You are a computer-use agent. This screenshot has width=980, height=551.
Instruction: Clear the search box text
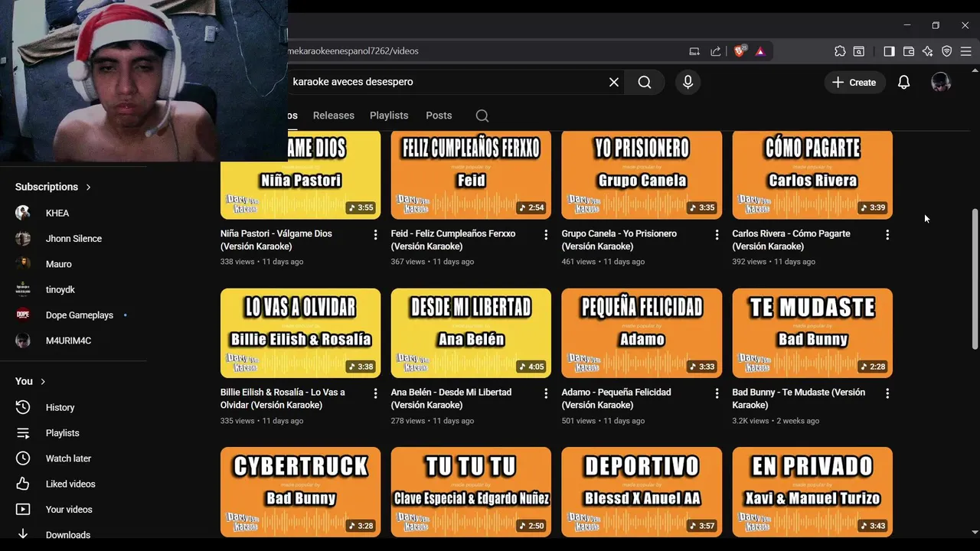pyautogui.click(x=614, y=82)
